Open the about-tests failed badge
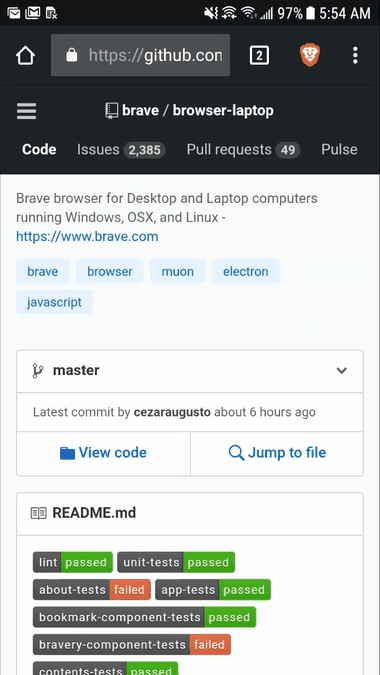The image size is (380, 675). pos(92,590)
